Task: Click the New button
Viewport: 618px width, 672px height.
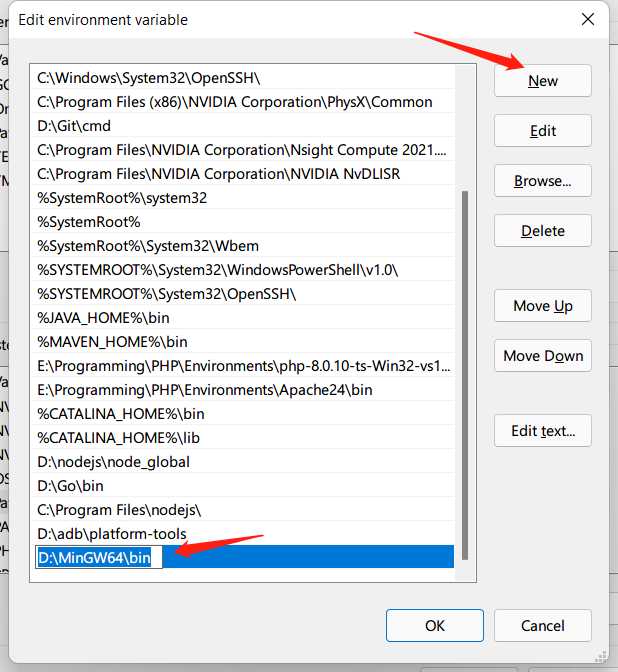Action: click(542, 81)
